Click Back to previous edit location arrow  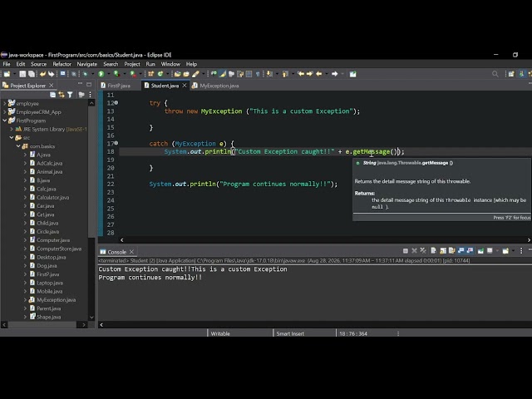coord(301,74)
